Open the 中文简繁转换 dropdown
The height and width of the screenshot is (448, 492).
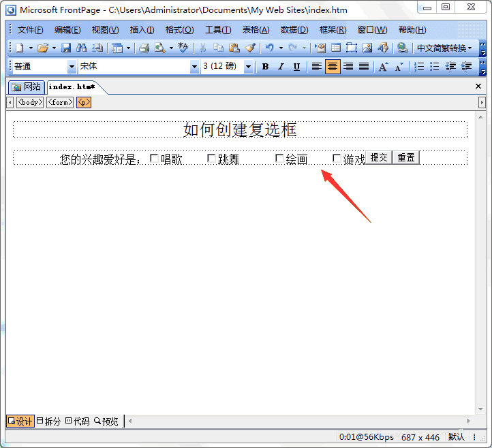(x=444, y=48)
